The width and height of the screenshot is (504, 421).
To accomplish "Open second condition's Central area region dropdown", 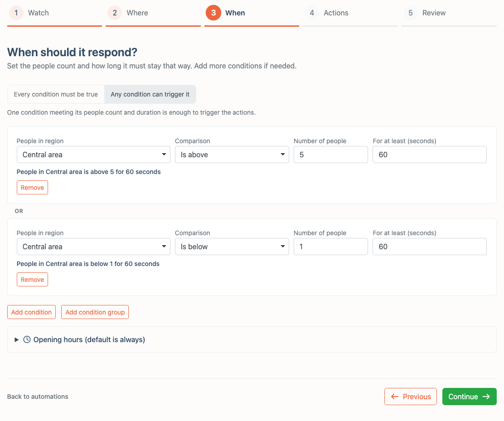I will [93, 247].
